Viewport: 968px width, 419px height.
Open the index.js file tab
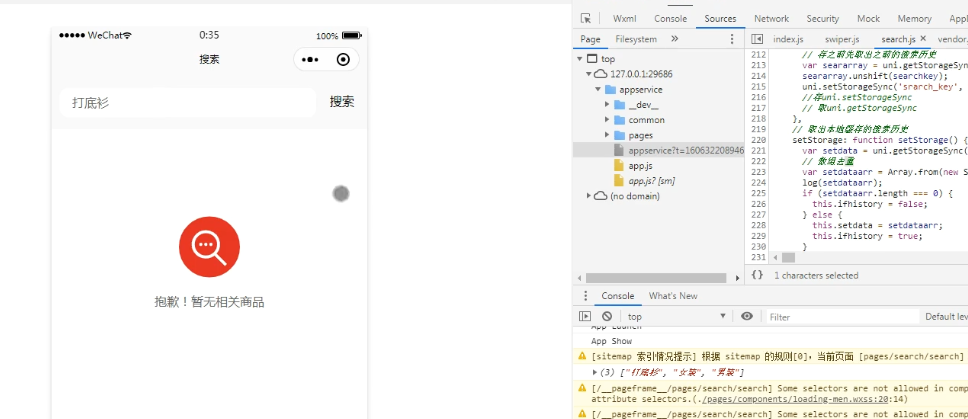tap(788, 39)
